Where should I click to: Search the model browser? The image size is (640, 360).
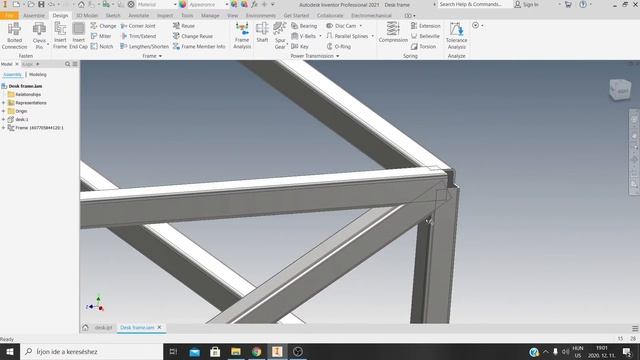click(67, 64)
